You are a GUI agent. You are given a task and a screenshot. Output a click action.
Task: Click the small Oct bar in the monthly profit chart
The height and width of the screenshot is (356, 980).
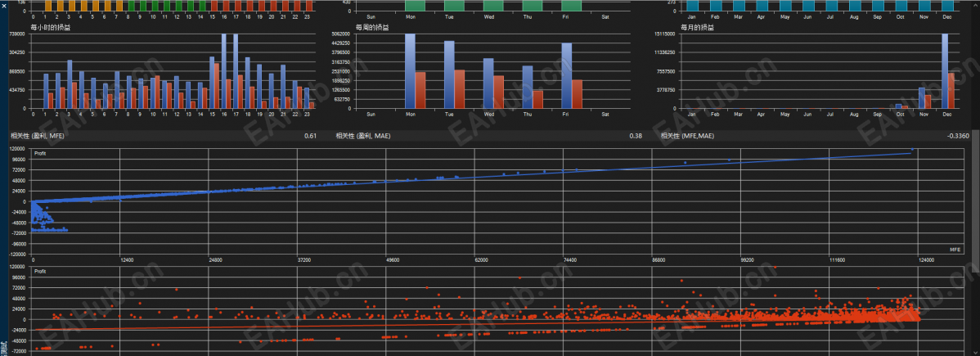[899, 106]
